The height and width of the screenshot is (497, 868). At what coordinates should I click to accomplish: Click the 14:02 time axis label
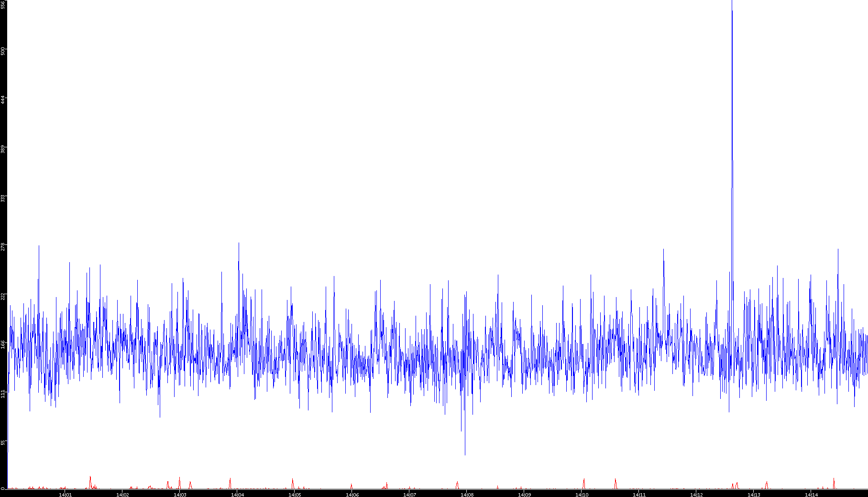tap(122, 495)
